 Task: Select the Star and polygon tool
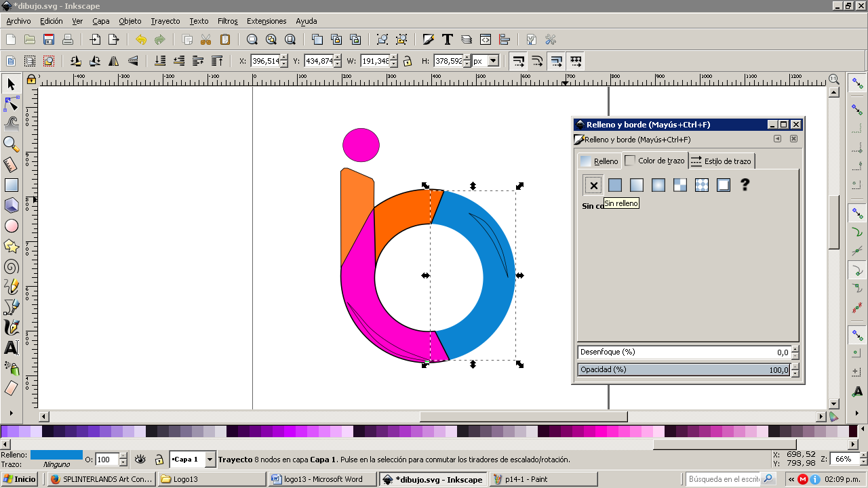(11, 246)
